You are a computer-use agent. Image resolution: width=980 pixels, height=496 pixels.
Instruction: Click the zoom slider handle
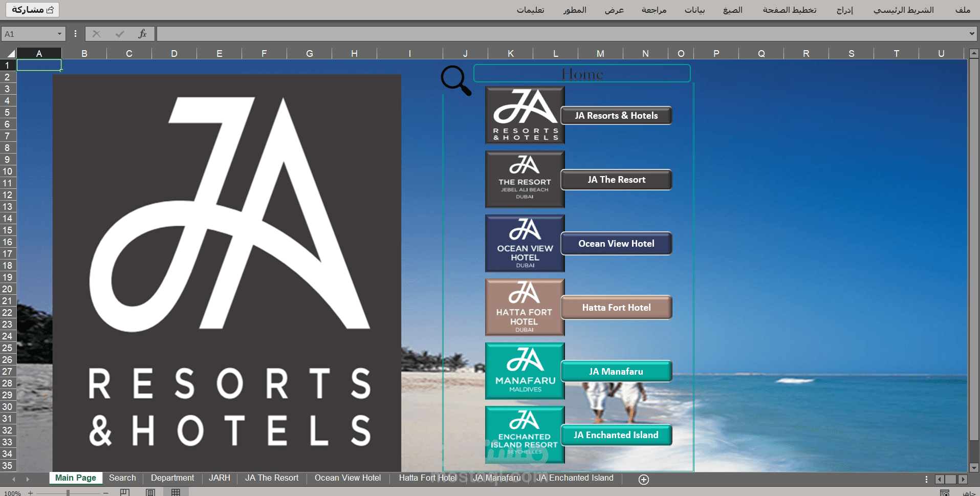68,493
